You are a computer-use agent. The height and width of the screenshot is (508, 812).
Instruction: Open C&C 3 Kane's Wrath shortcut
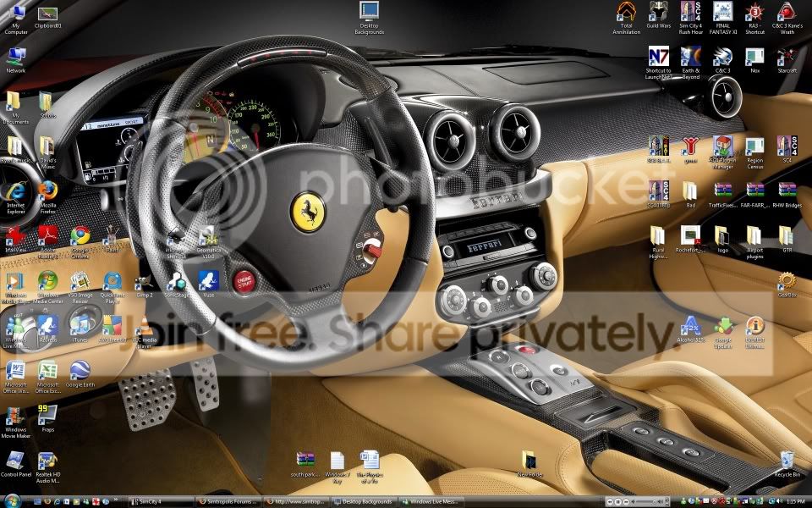[787, 18]
